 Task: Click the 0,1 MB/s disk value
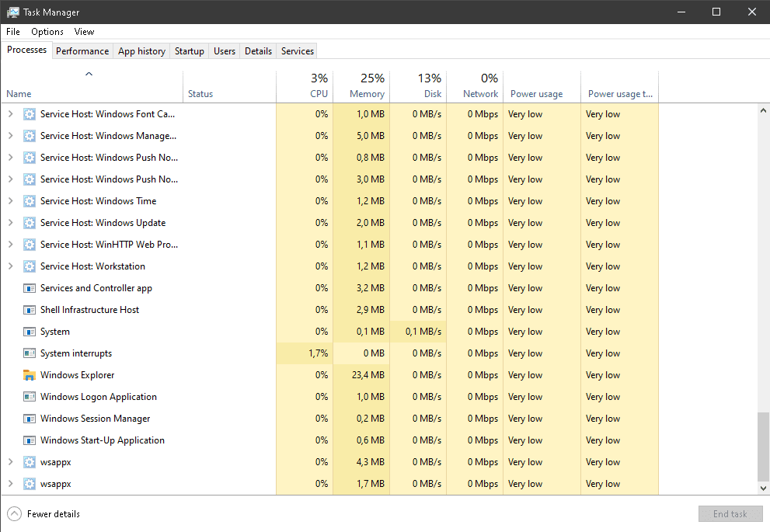point(423,332)
